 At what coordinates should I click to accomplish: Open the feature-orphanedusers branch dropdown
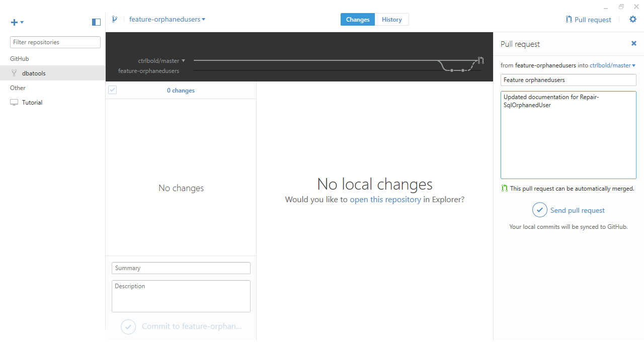click(x=167, y=20)
